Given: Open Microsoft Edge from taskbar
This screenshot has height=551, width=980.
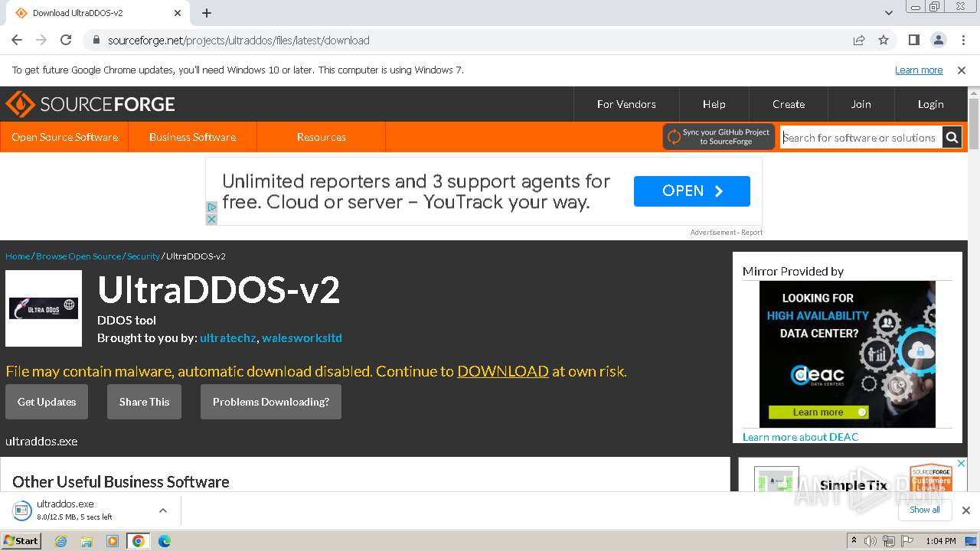Looking at the screenshot, I should (x=164, y=541).
